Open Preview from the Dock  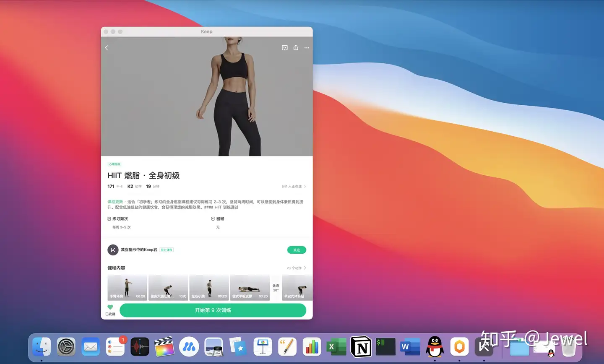(x=213, y=347)
